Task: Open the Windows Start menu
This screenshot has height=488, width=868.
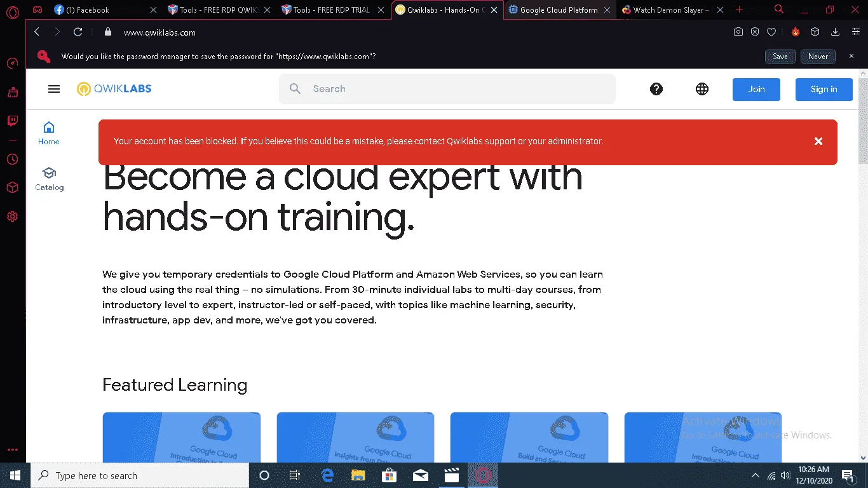Action: (x=15, y=475)
